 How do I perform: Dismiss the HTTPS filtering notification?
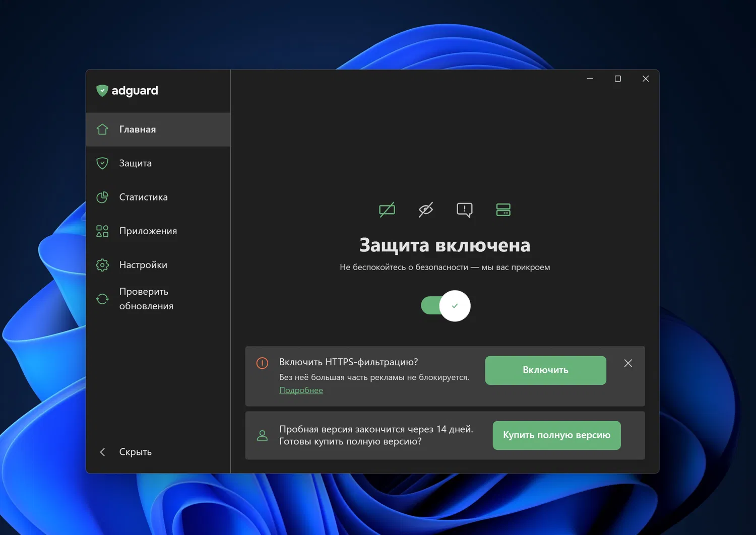(x=628, y=363)
